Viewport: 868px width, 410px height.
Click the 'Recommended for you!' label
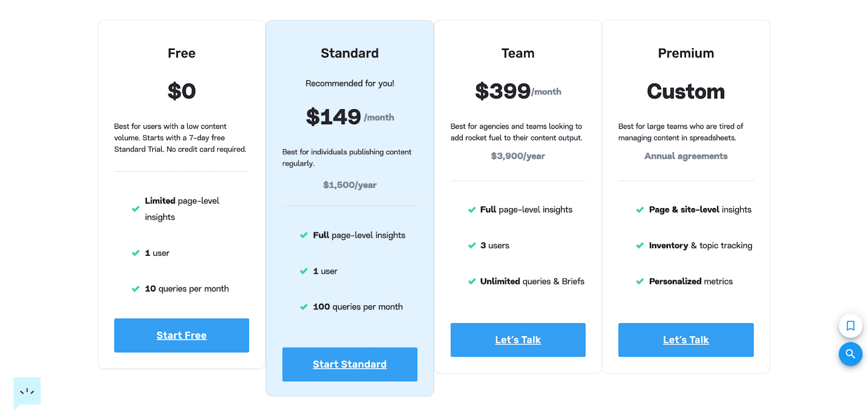[349, 83]
